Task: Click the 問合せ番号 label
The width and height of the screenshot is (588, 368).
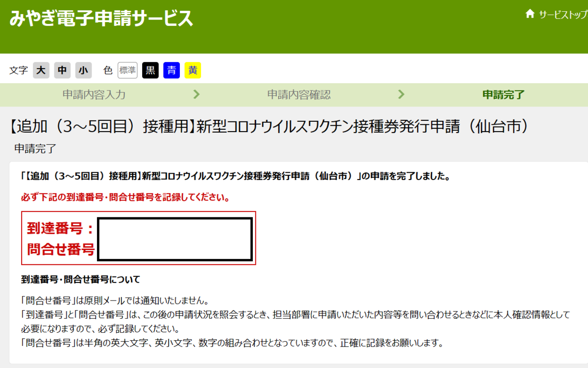Action: [61, 249]
